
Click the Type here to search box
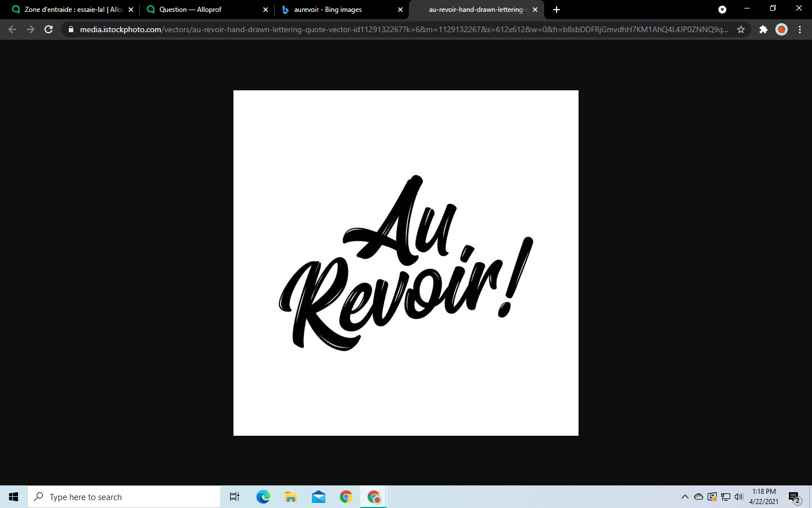(124, 497)
